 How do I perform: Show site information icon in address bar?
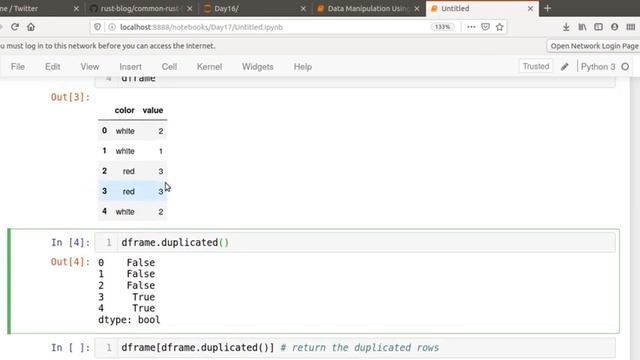pos(112,27)
